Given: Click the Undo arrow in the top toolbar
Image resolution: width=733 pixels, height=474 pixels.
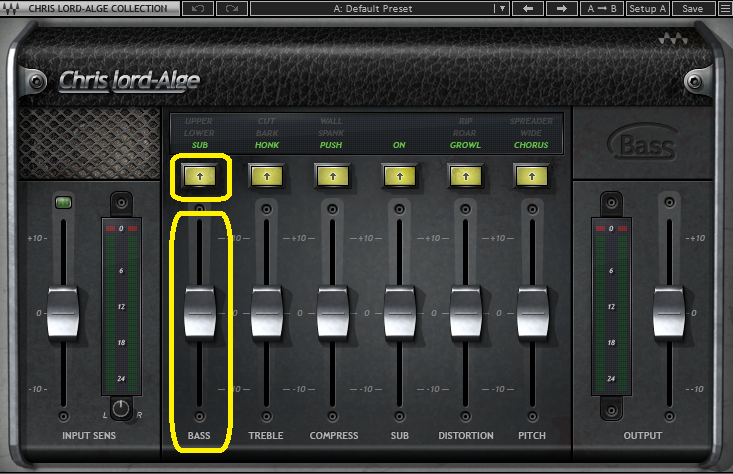Looking at the screenshot, I should (x=199, y=9).
